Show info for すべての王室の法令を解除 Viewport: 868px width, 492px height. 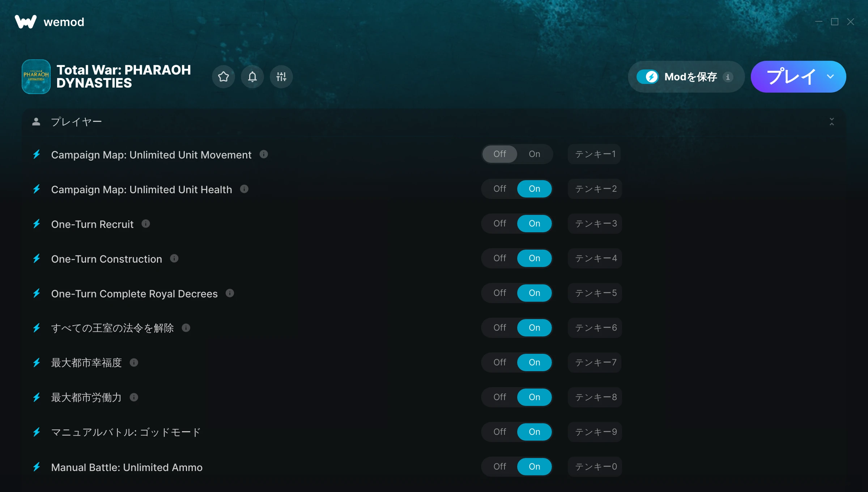pyautogui.click(x=186, y=328)
